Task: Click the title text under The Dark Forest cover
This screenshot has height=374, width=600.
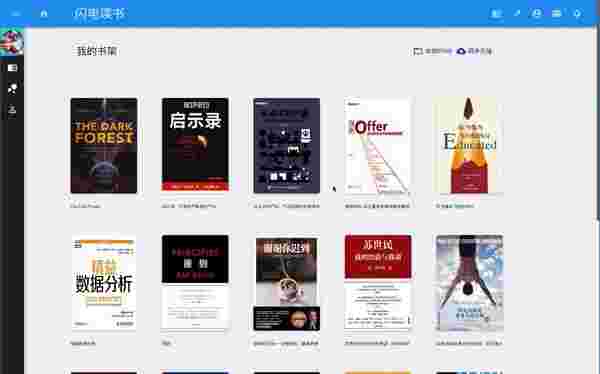Action: pos(85,206)
